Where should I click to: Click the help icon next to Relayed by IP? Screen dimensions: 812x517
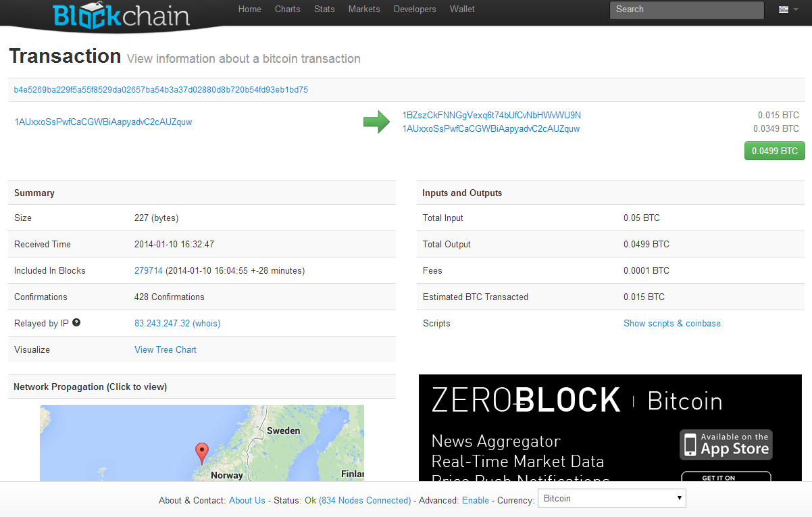[76, 322]
